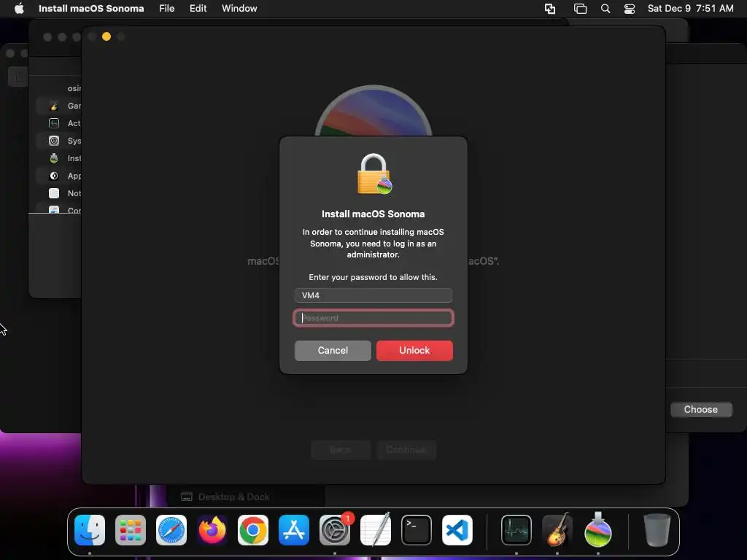Select the App row in background list
Screen dimensions: 747x560
point(58,176)
